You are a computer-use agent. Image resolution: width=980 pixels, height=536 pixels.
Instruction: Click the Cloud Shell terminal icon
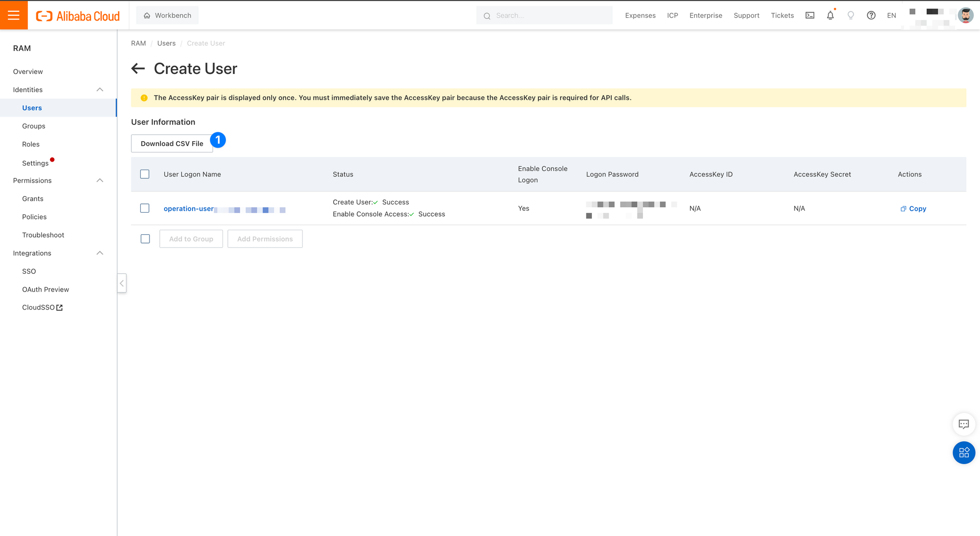pos(810,15)
